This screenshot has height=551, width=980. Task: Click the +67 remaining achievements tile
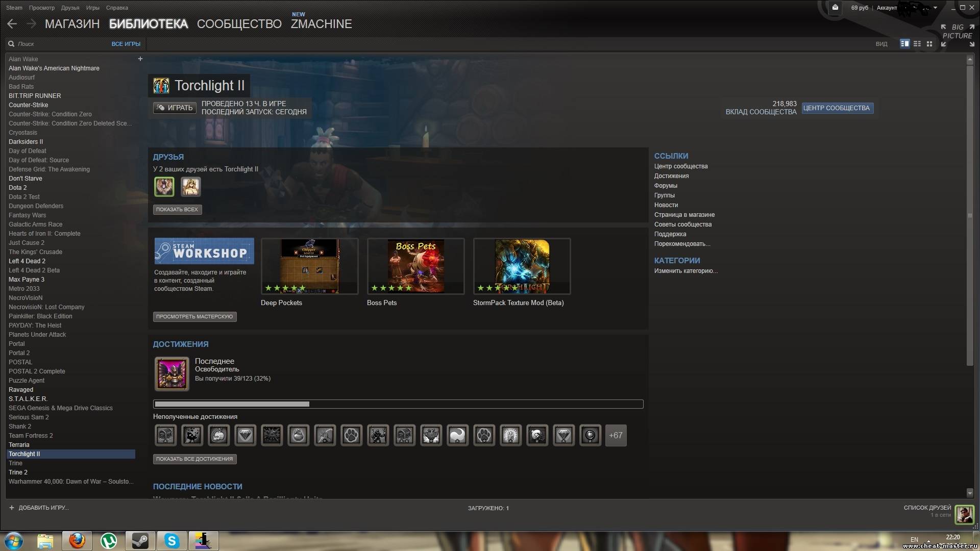click(x=616, y=435)
